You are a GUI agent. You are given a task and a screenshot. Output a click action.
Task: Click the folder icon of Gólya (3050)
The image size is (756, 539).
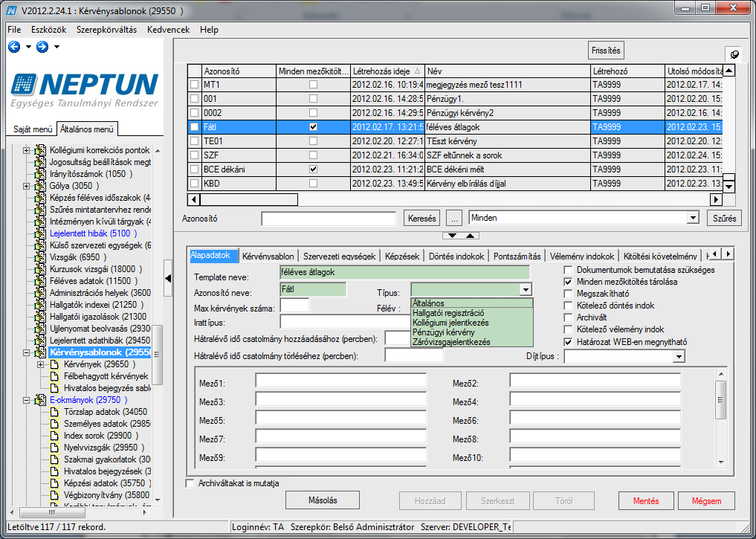(x=40, y=186)
